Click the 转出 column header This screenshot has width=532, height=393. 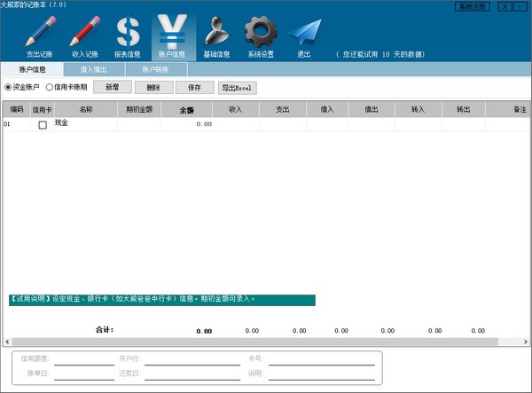464,109
